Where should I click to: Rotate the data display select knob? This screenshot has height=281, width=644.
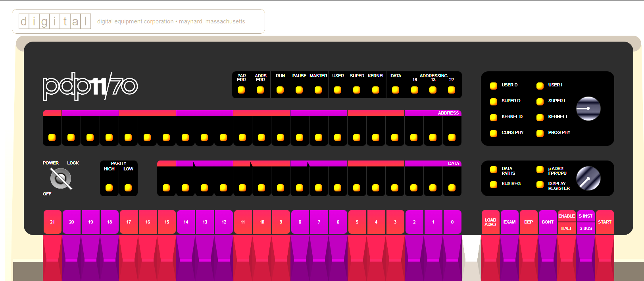[x=588, y=178]
